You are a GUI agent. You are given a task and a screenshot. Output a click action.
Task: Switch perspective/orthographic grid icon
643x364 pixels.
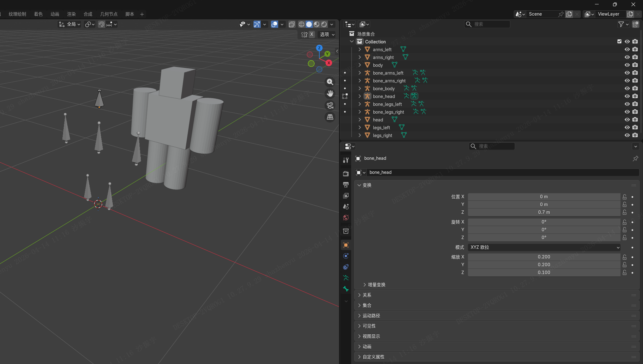click(330, 117)
